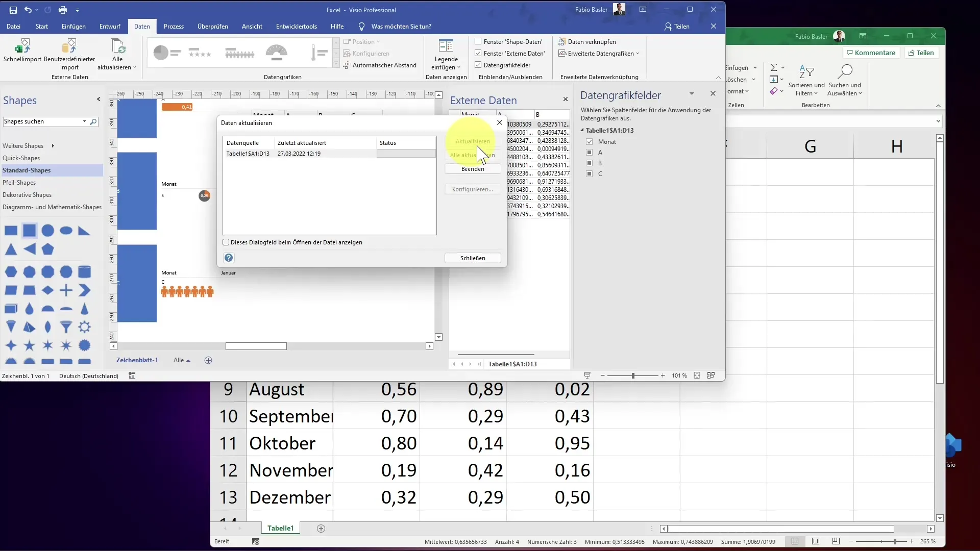Adjust the Excel zoom slider
Viewport: 980px width, 551px height.
(x=895, y=541)
